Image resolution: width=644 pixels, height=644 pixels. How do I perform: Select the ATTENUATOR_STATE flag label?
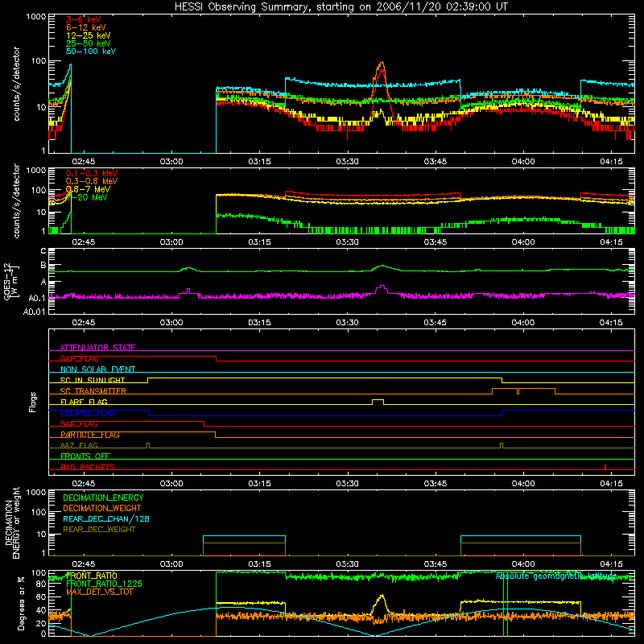[97, 348]
